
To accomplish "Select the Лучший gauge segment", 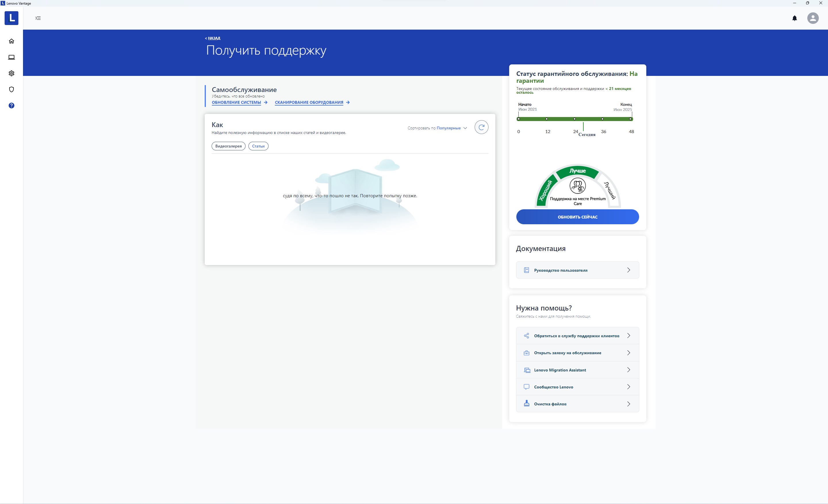I will 609,191.
